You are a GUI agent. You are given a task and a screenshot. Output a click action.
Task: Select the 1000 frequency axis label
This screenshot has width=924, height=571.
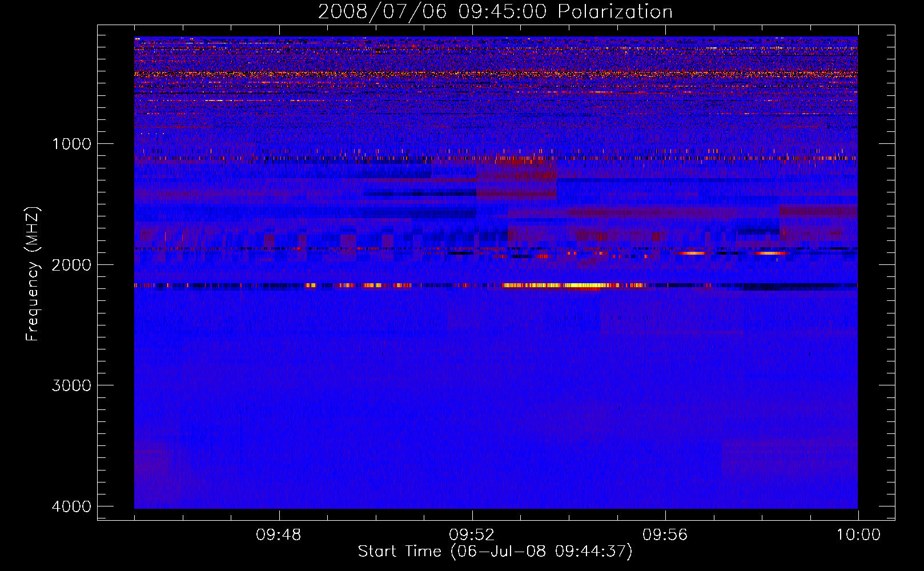point(71,144)
